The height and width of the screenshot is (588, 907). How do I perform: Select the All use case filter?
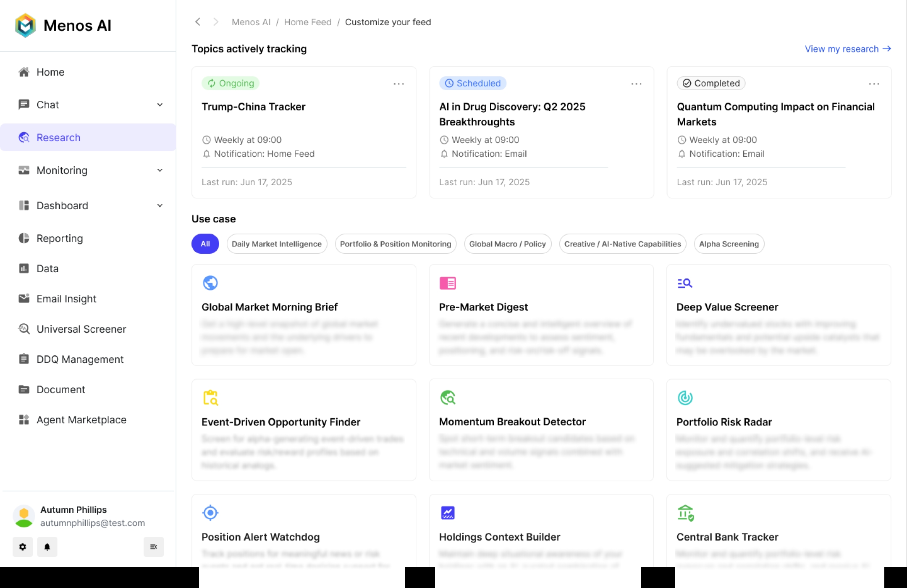point(205,244)
